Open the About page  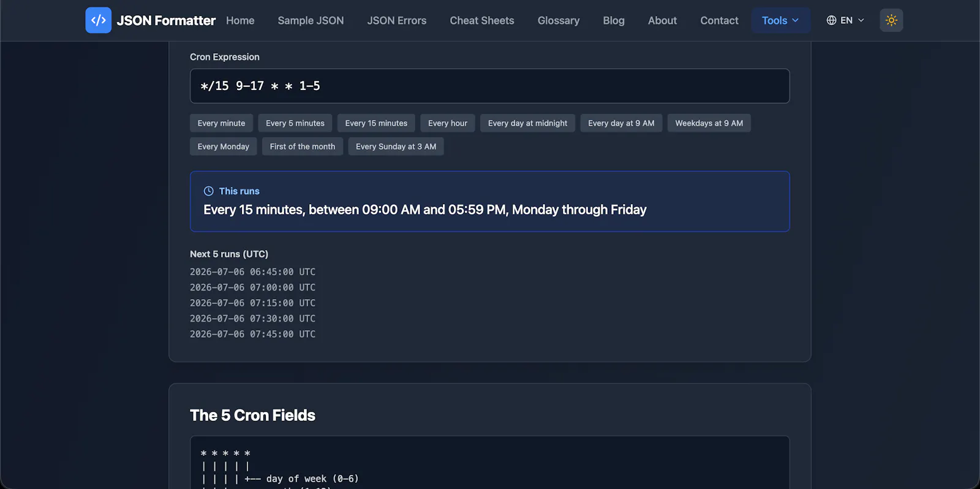tap(662, 20)
